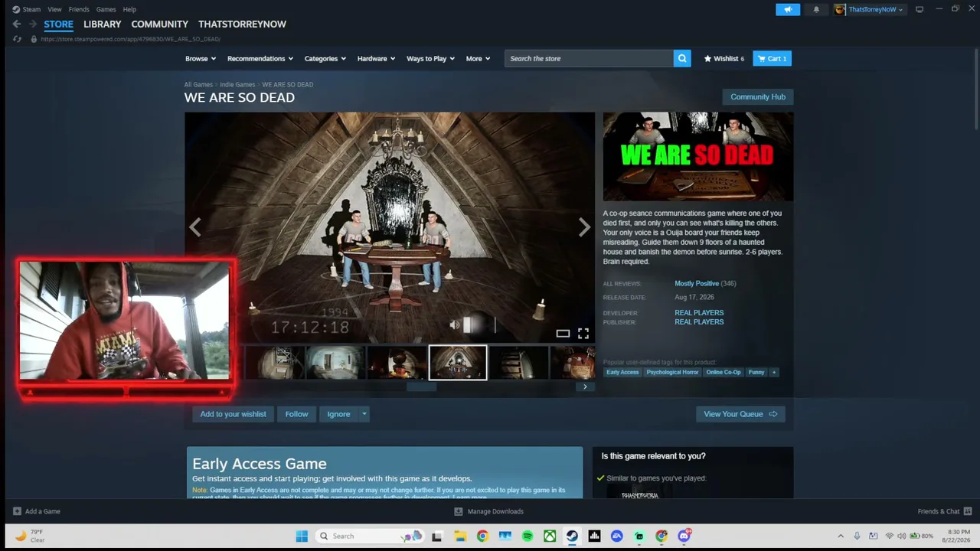
Task: Reload the store page
Action: pyautogui.click(x=18, y=39)
